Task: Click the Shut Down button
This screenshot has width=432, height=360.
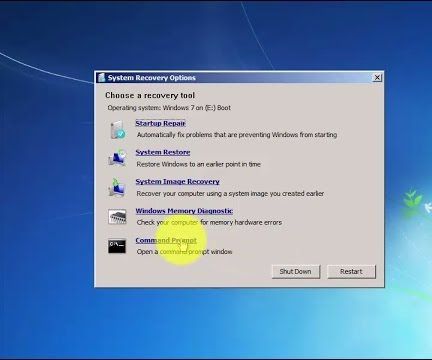Action: click(x=296, y=272)
